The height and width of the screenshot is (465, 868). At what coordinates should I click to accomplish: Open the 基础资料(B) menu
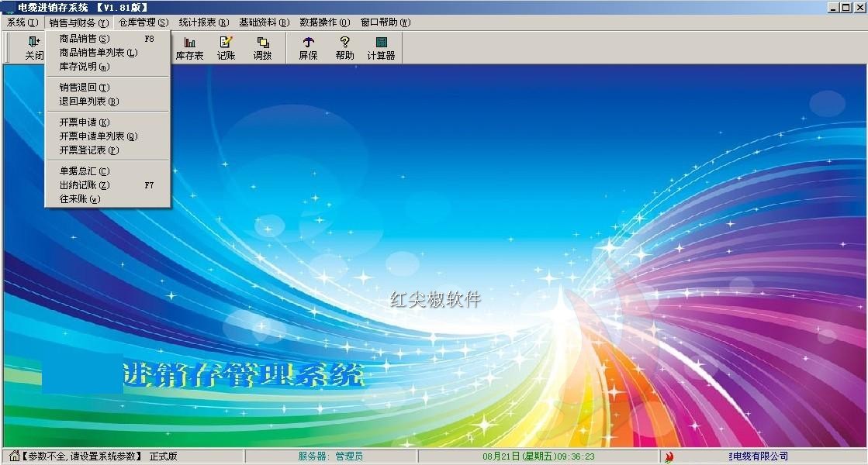264,22
